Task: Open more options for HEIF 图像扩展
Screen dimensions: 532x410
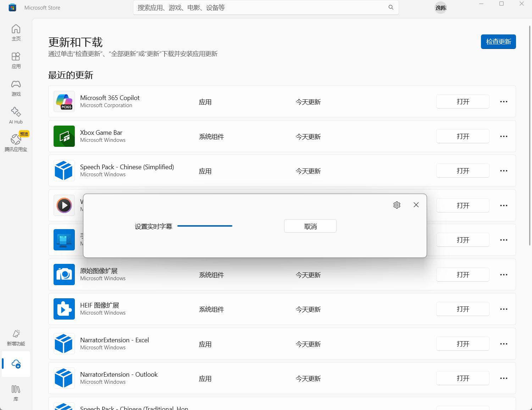Action: coord(504,309)
